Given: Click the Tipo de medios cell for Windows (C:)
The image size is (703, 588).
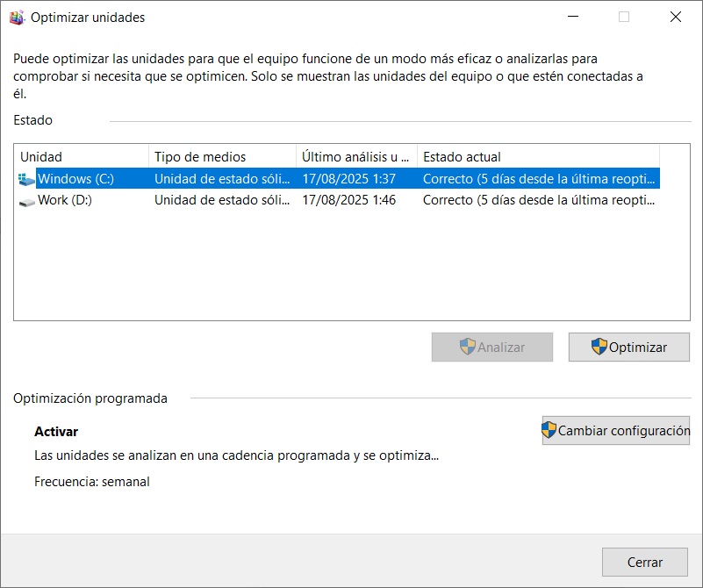Looking at the screenshot, I should 221,179.
